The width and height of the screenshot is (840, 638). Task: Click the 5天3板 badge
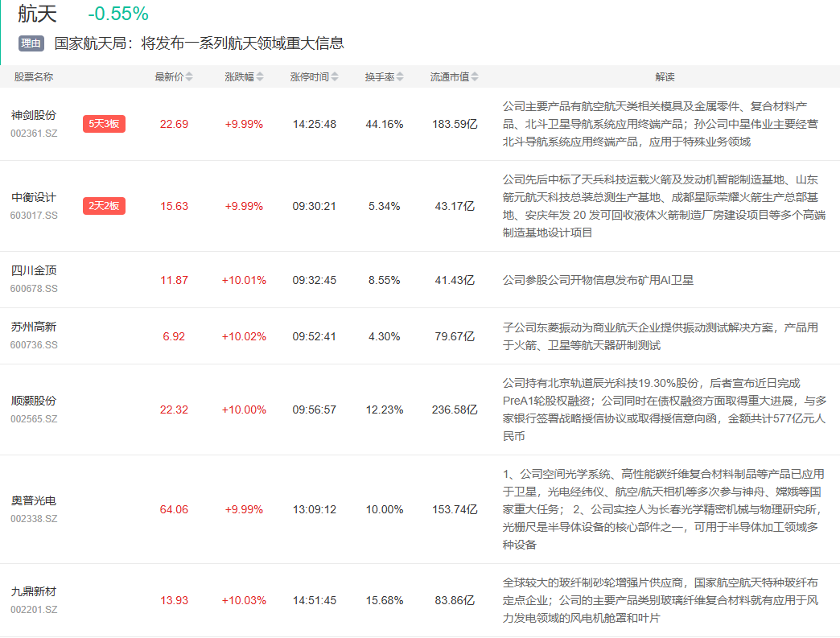(x=104, y=124)
